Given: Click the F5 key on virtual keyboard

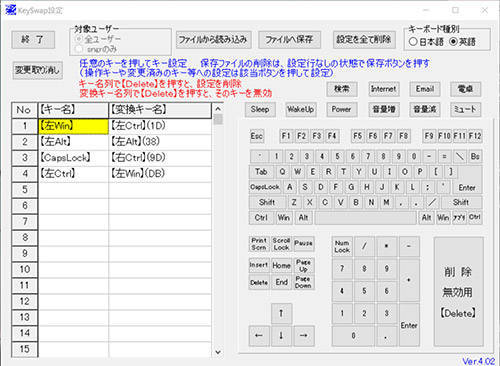Looking at the screenshot, I should click(358, 136).
